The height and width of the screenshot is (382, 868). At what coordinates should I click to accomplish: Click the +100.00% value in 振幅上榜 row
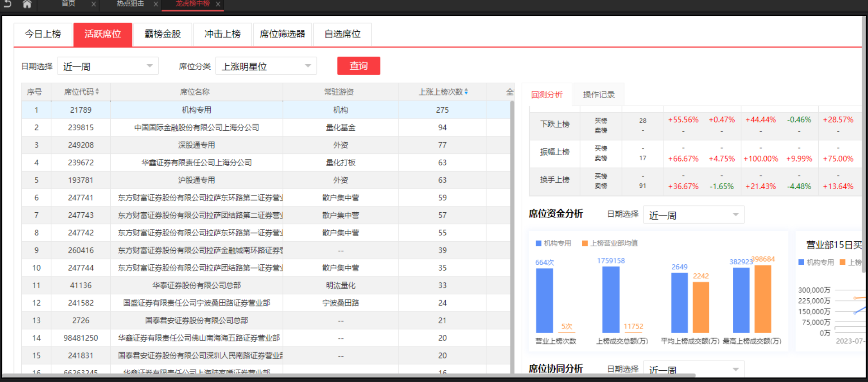tap(761, 159)
